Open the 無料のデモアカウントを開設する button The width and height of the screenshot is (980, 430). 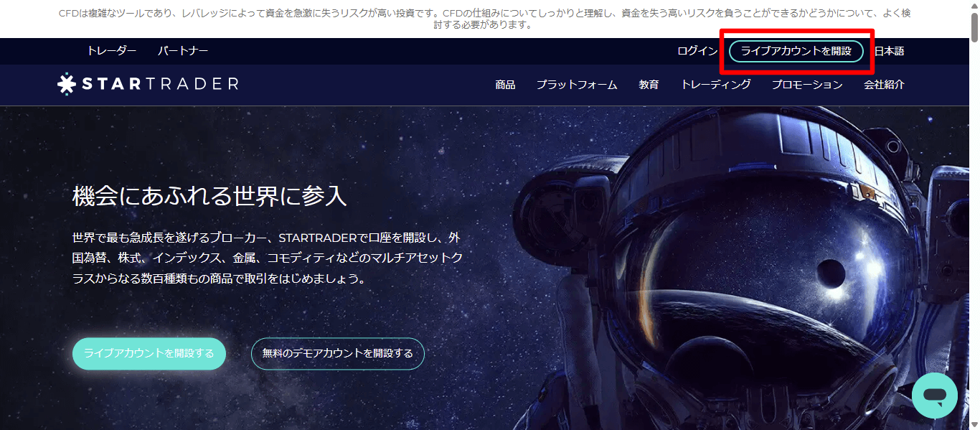337,353
